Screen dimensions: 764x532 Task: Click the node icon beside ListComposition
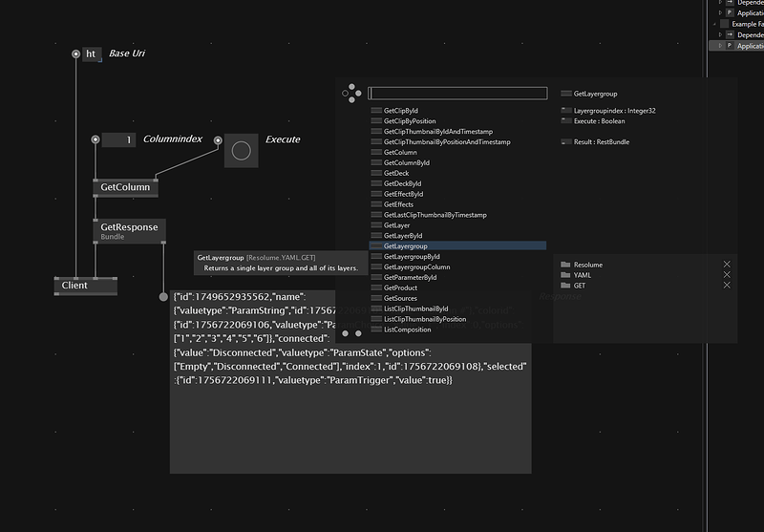[376, 330]
